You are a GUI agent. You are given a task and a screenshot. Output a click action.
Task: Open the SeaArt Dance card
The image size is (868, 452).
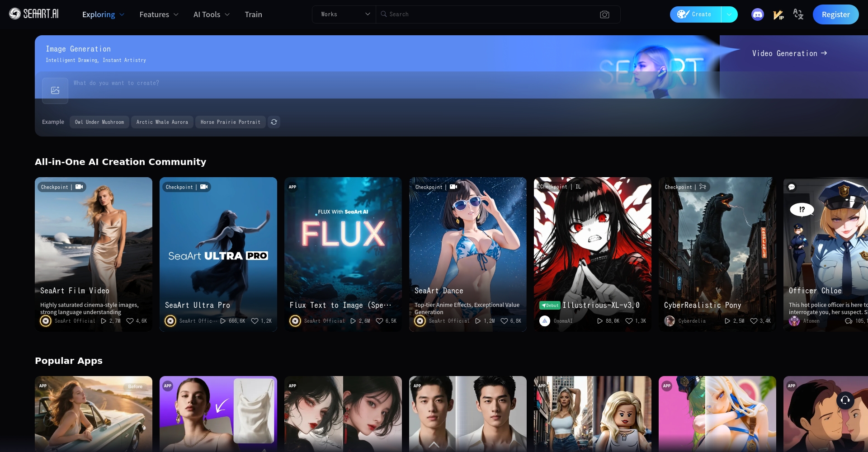(468, 254)
